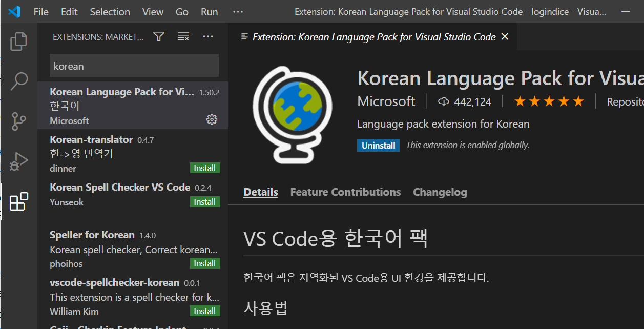Click the '사용법' heading
The width and height of the screenshot is (644, 329).
pos(265,308)
